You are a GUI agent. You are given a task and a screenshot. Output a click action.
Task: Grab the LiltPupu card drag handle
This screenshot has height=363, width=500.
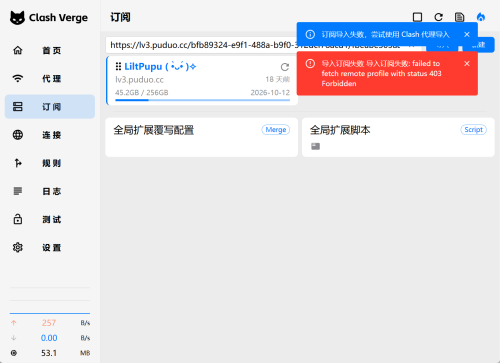[x=118, y=66]
